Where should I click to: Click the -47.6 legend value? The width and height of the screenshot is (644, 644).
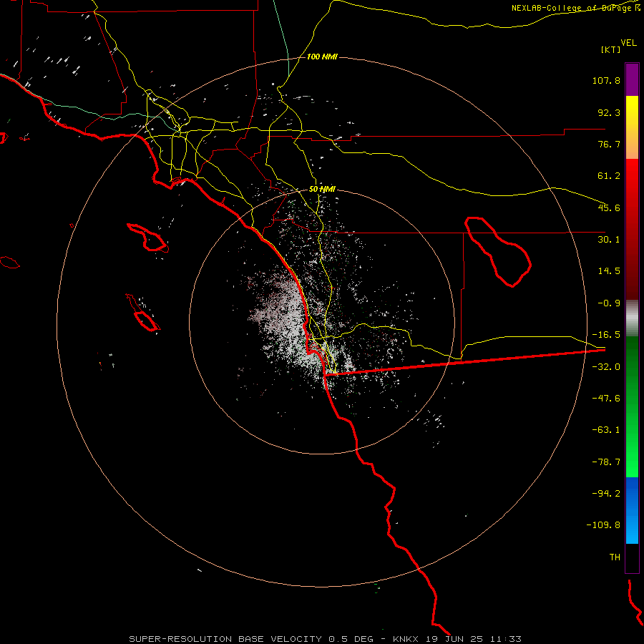(606, 399)
